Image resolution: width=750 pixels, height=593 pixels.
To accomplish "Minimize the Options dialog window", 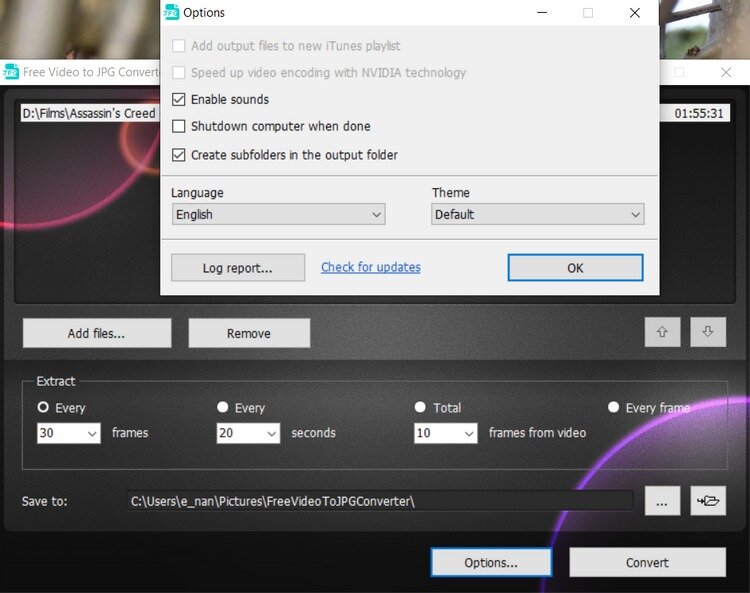I will [542, 13].
